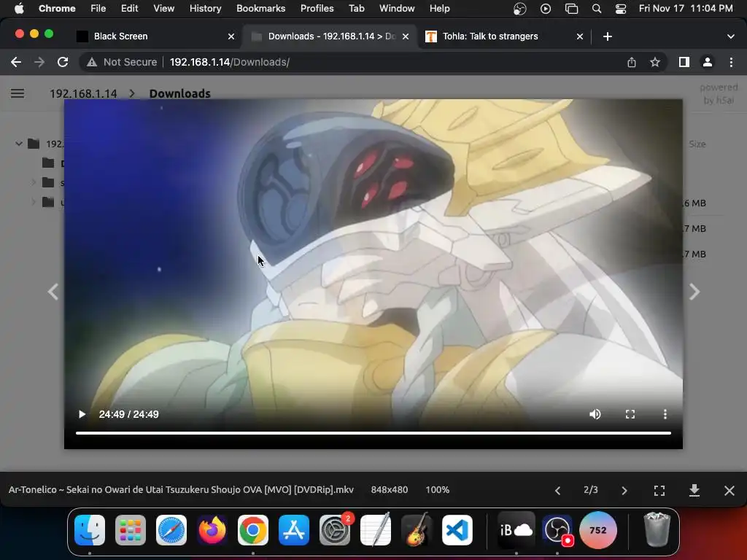This screenshot has height=560, width=747.
Task: Toggle preview fullscreen in bottom bar
Action: (659, 491)
